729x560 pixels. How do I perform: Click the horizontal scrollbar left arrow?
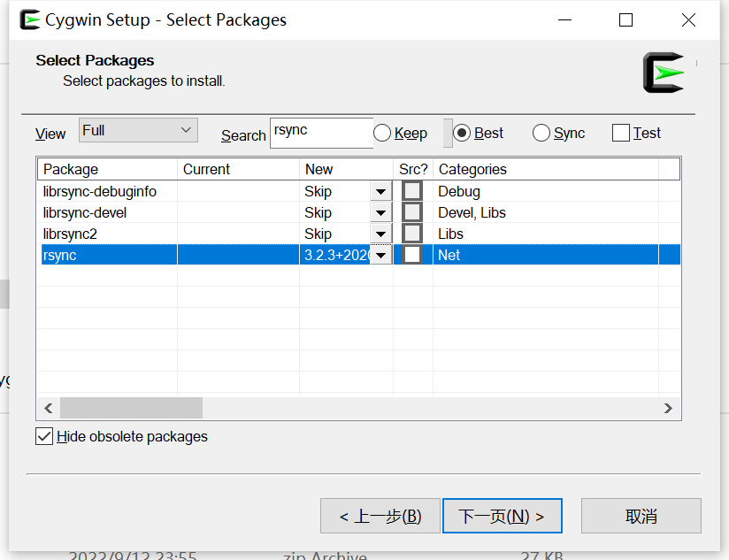coord(49,408)
